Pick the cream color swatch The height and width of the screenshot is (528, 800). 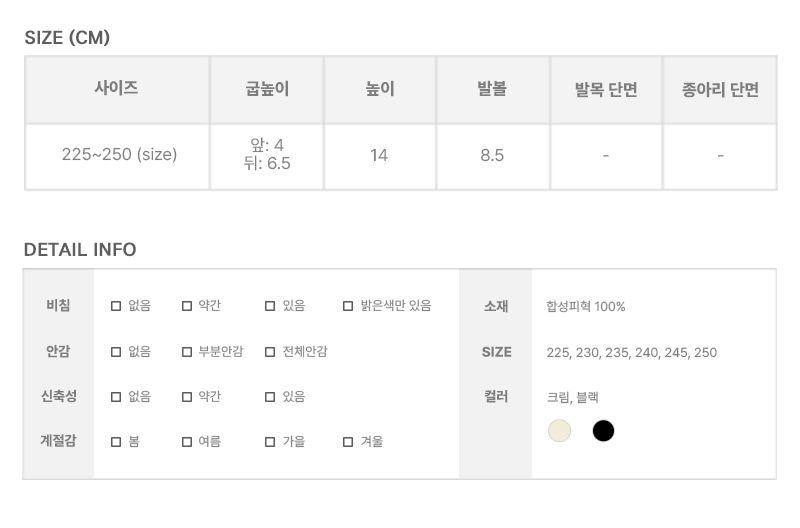point(559,431)
